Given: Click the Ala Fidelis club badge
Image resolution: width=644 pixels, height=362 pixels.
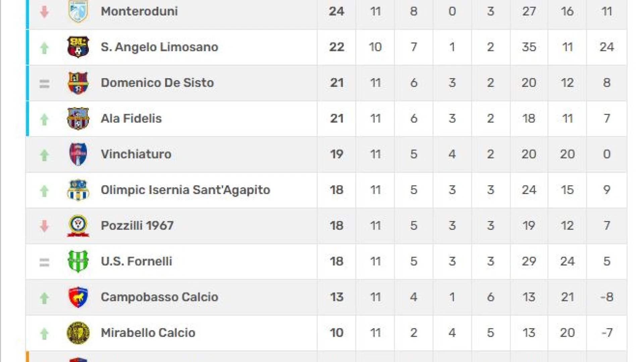Looking at the screenshot, I should (78, 118).
